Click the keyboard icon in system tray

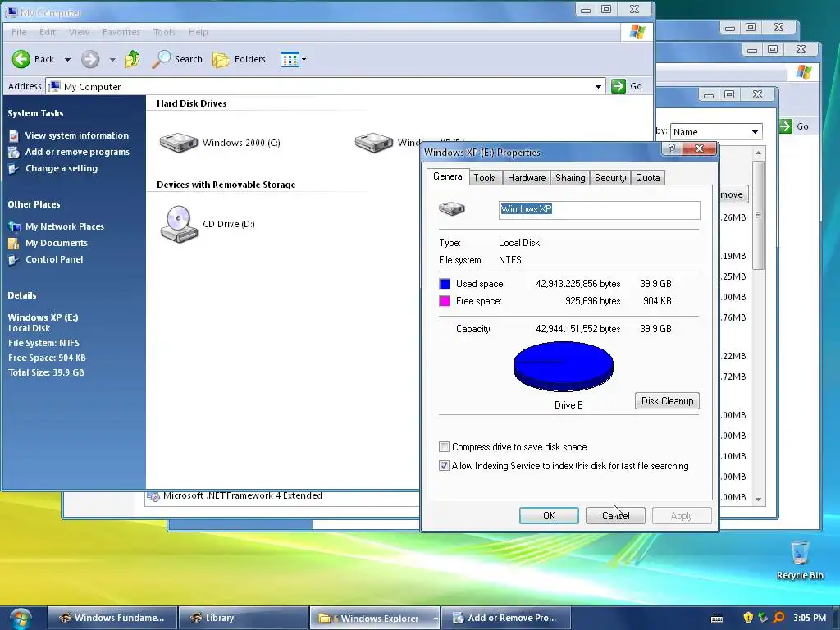pos(717,619)
